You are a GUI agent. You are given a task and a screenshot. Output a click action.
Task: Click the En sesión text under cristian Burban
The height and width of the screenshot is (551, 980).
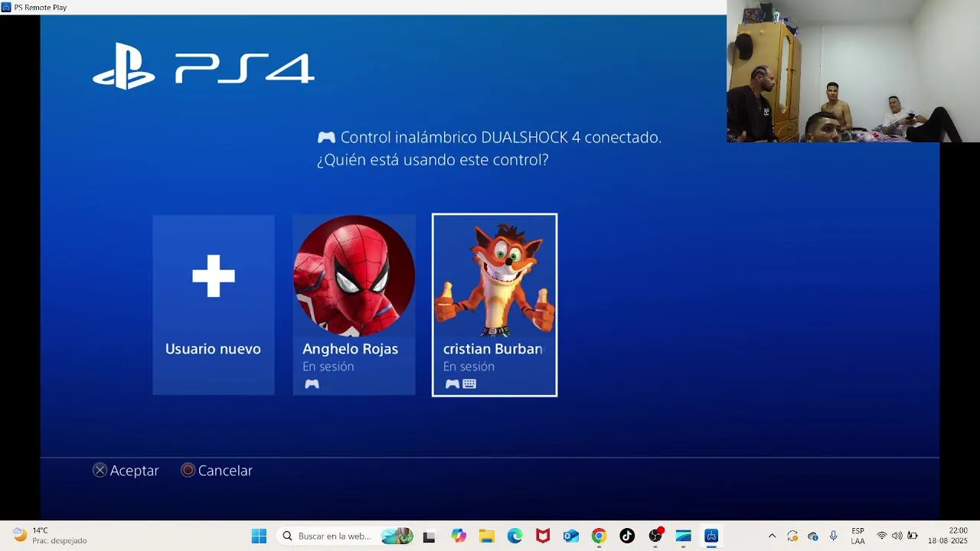(x=469, y=367)
